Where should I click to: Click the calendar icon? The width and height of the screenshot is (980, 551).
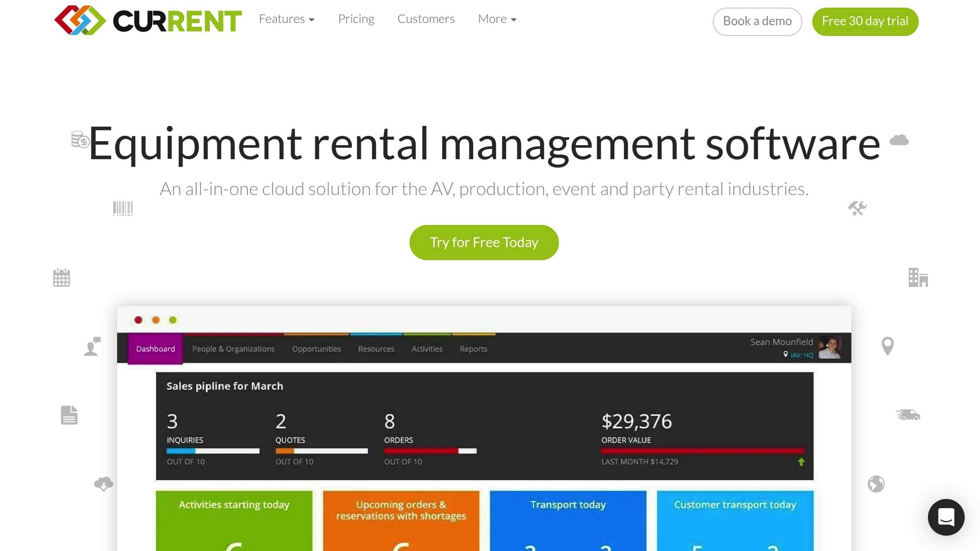[x=61, y=277]
